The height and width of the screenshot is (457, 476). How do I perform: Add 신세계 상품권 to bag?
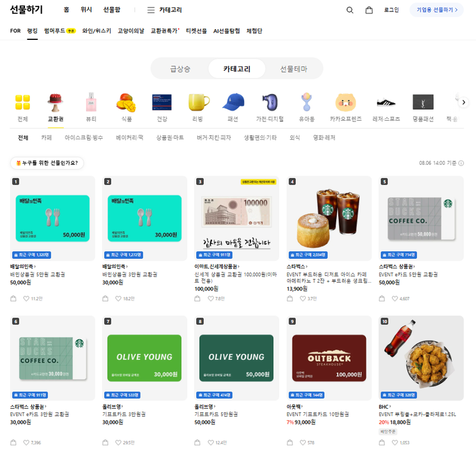point(198,299)
